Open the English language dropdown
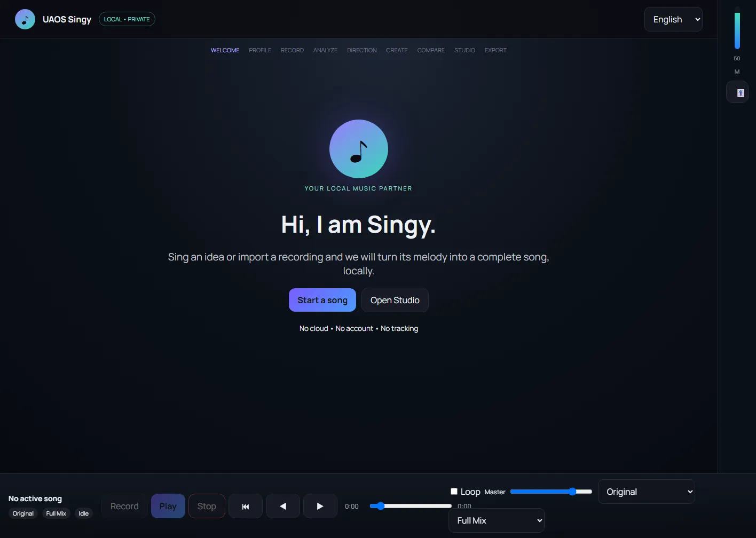 (673, 19)
